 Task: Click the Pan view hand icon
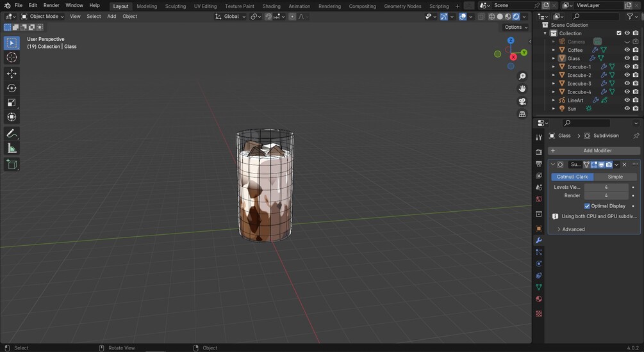pyautogui.click(x=522, y=88)
